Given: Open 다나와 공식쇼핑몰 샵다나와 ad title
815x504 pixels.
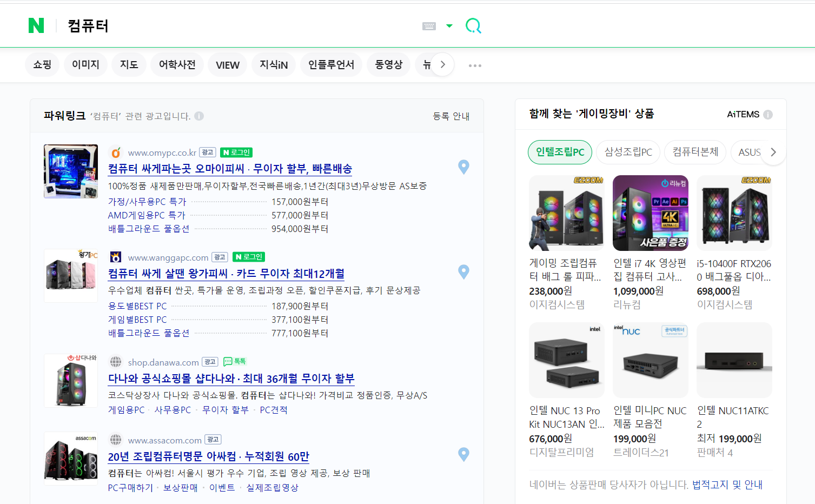Looking at the screenshot, I should pyautogui.click(x=231, y=379).
